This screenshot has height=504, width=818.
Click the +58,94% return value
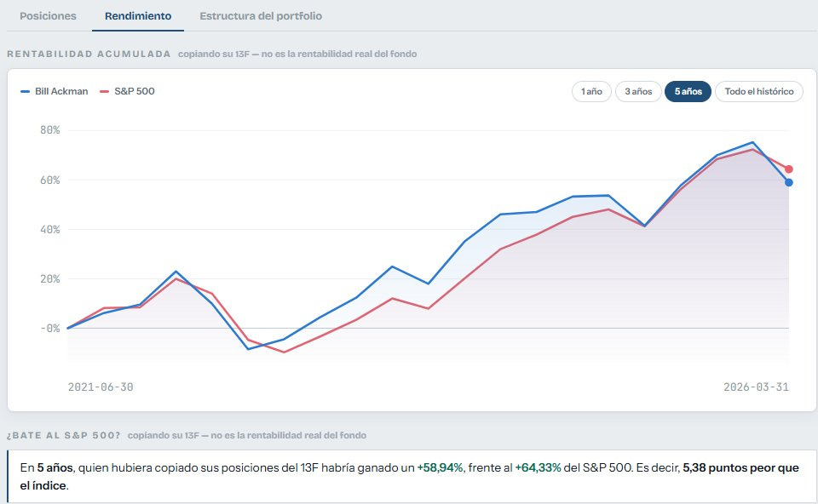point(440,468)
